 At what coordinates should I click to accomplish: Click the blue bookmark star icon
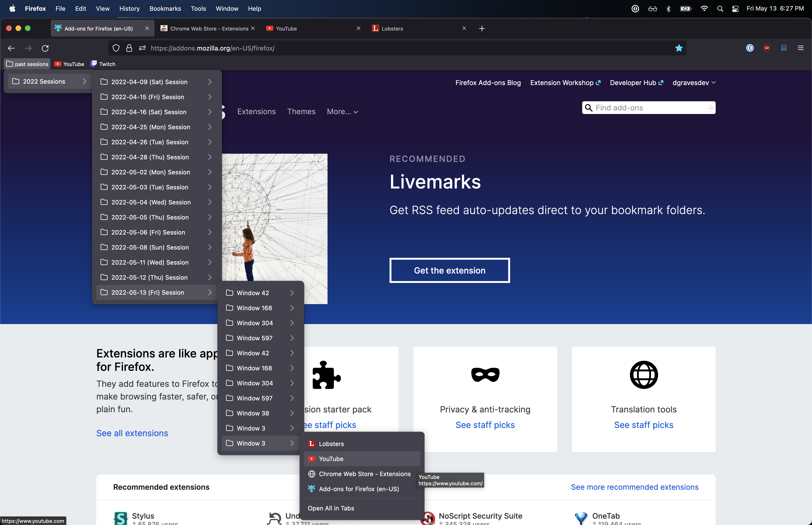(x=678, y=48)
